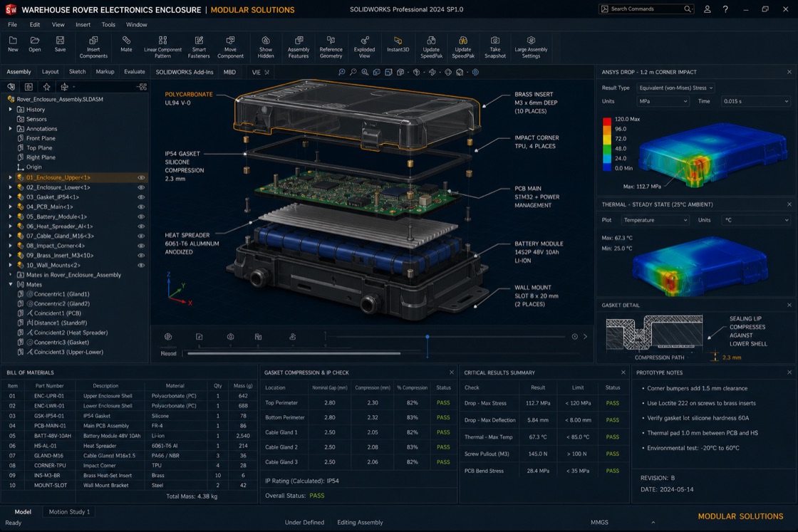Expand the History tree node
The width and height of the screenshot is (798, 532).
(10, 110)
